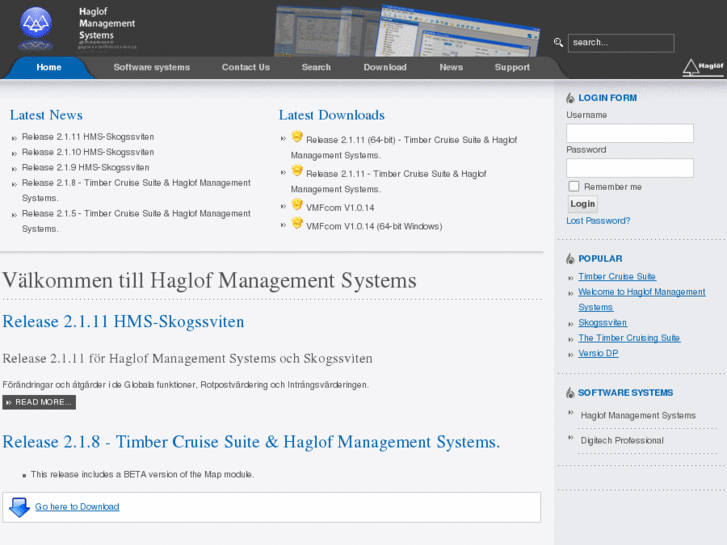Click download icon for Release 2.1.11 - Timber Cruise Suite
This screenshot has width=727, height=545.
click(297, 171)
